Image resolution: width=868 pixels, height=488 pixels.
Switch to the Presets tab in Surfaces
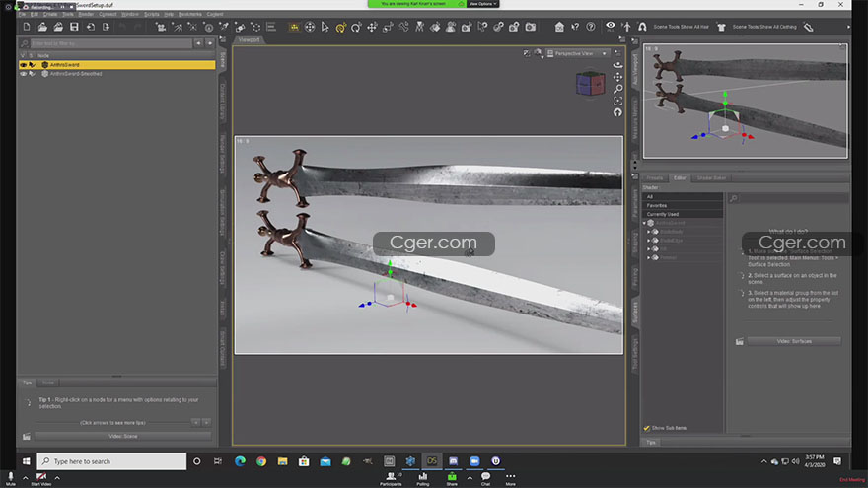pyautogui.click(x=655, y=178)
